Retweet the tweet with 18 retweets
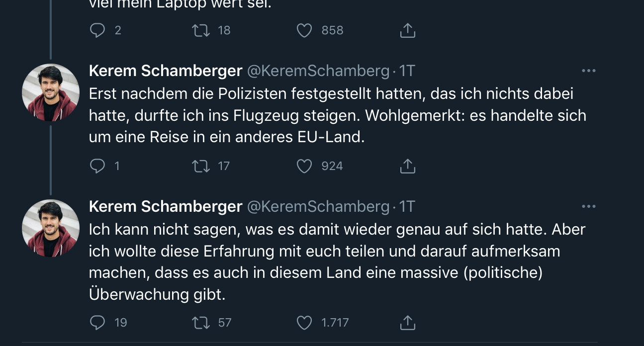 point(200,31)
